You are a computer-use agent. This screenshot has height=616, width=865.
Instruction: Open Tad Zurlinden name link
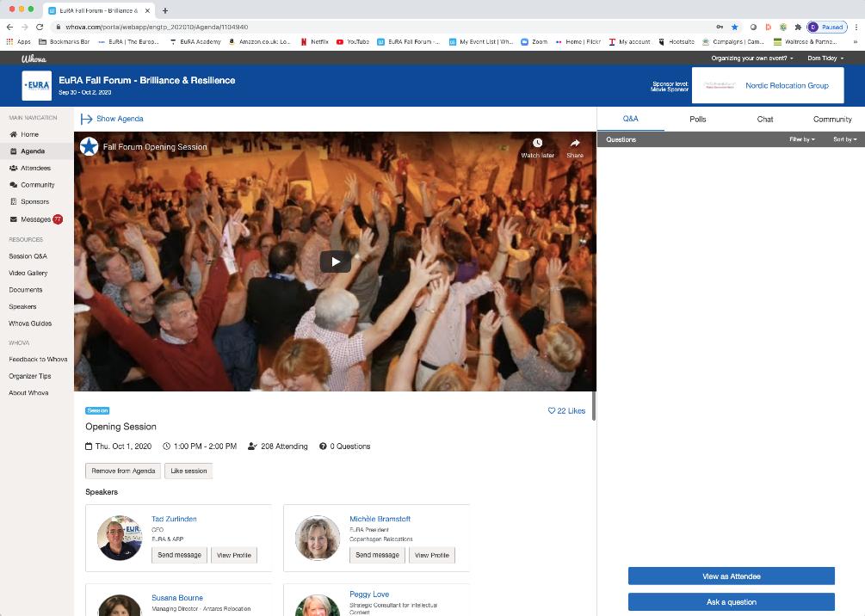pyautogui.click(x=174, y=519)
